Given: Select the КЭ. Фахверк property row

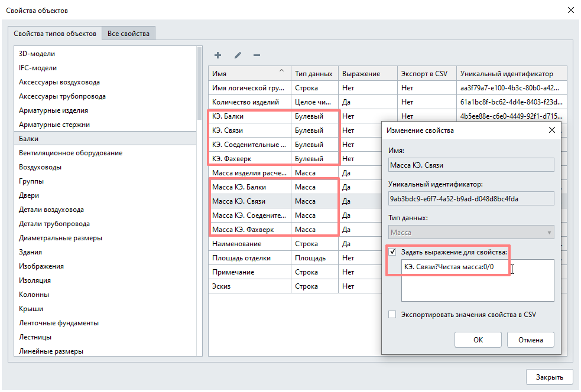Looking at the screenshot, I should point(295,158).
